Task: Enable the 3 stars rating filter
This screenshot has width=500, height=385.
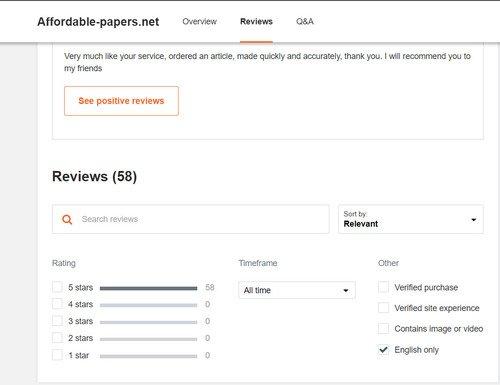Action: [57, 321]
